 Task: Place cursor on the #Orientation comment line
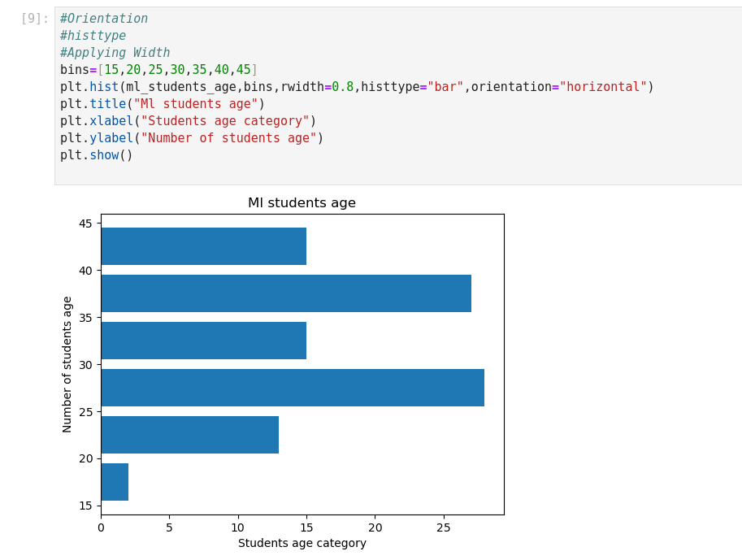pos(104,19)
